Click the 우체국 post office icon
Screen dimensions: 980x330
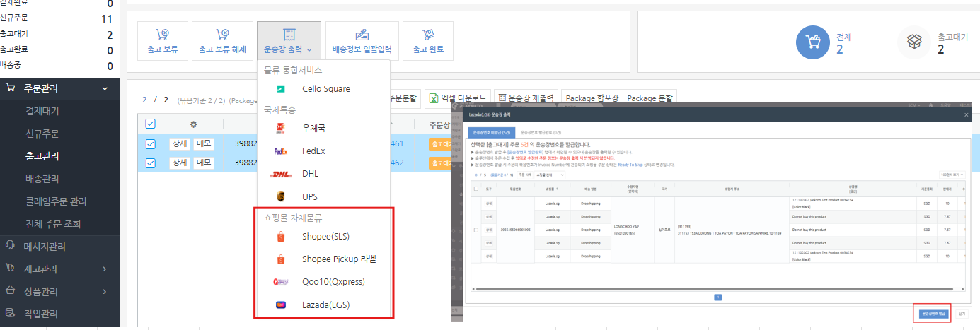(281, 129)
